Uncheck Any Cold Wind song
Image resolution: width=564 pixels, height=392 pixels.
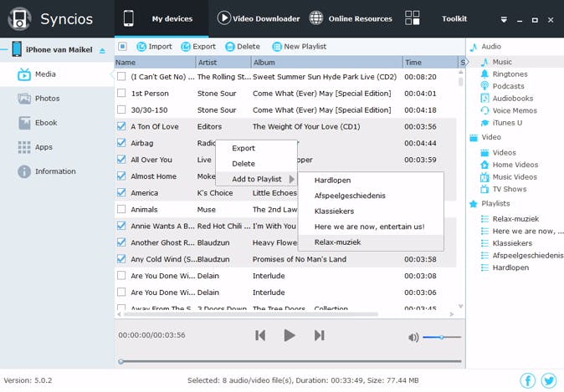121,259
